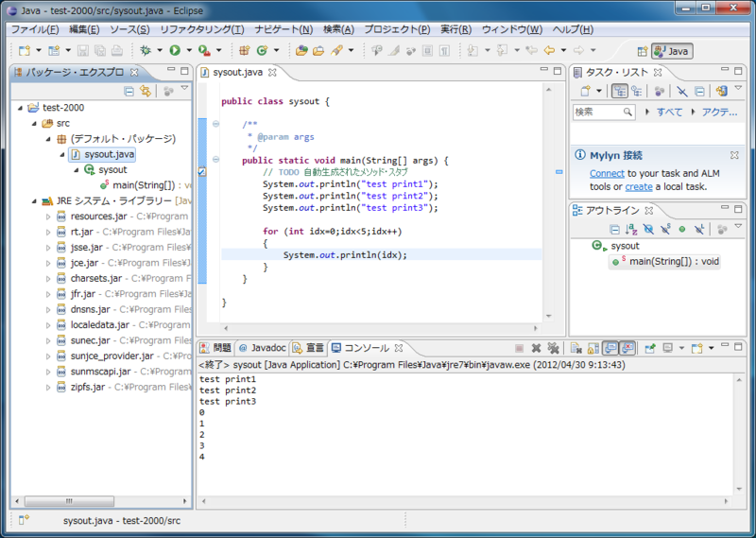Run the program with the green Run button
756x538 pixels.
(x=175, y=50)
